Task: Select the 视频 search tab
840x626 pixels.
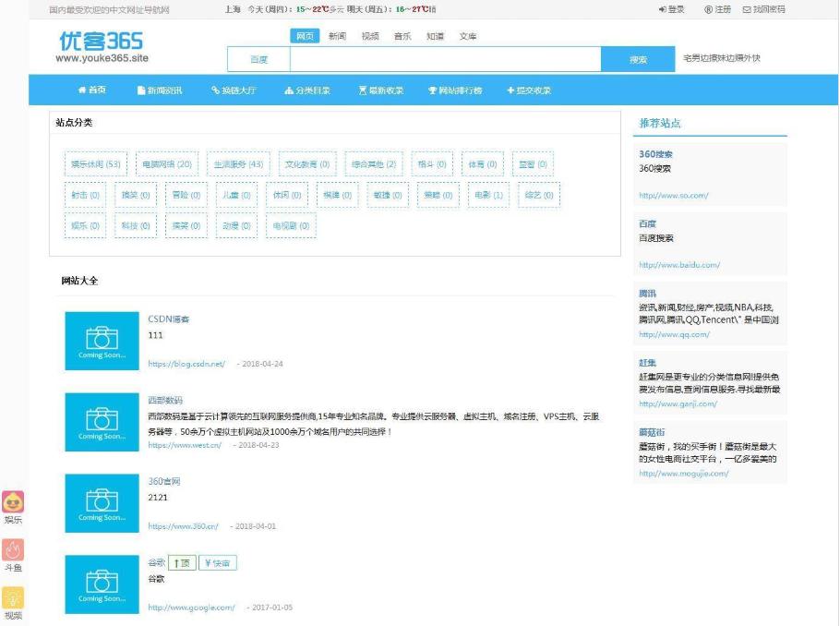Action: pos(370,36)
